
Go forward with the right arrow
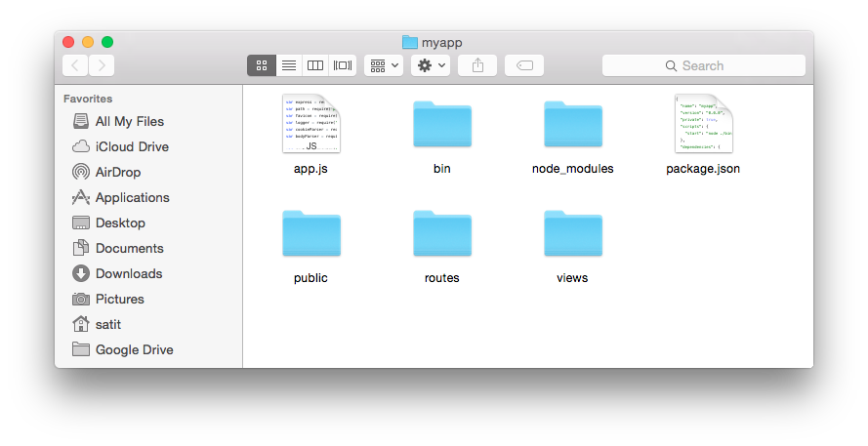pos(102,65)
